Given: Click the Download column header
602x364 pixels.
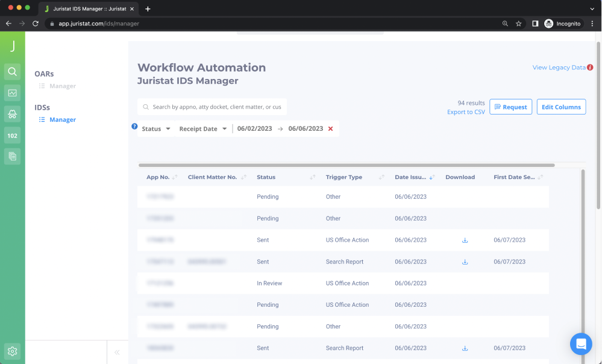Looking at the screenshot, I should pos(460,177).
